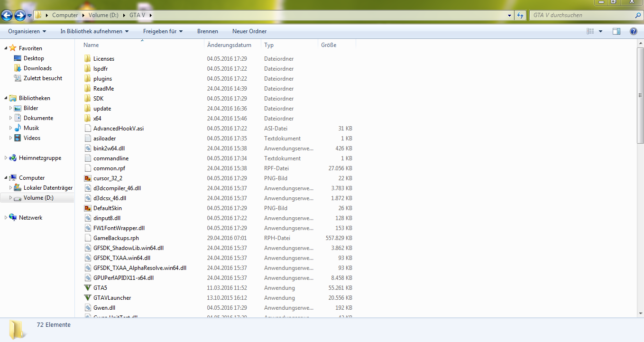Select the lspdfr folder icon
This screenshot has height=342, width=644.
click(x=87, y=69)
